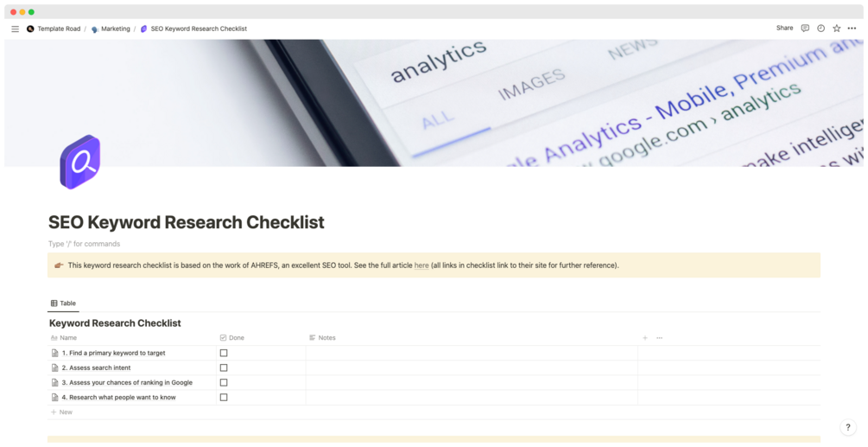Viewport: 868px width, 447px height.
Task: Open the three-dot page options menu
Action: [x=852, y=29]
